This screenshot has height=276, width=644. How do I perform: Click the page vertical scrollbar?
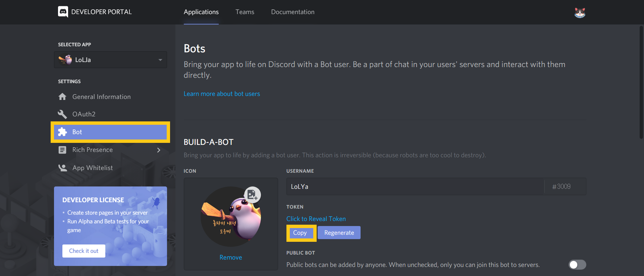pos(641,82)
